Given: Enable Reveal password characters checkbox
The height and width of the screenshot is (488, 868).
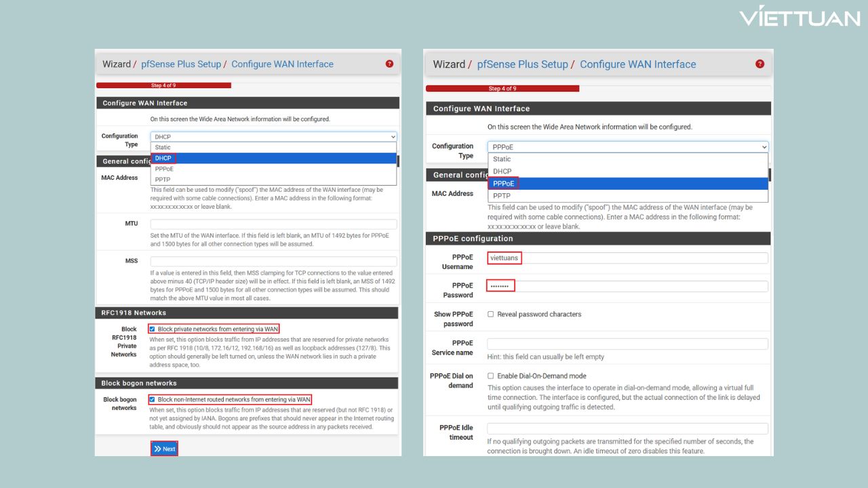Looking at the screenshot, I should pyautogui.click(x=490, y=314).
